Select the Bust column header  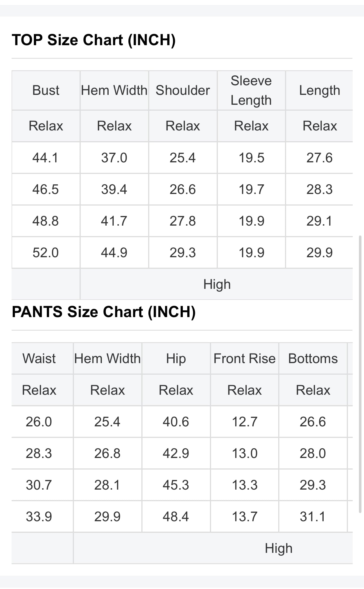pos(46,90)
